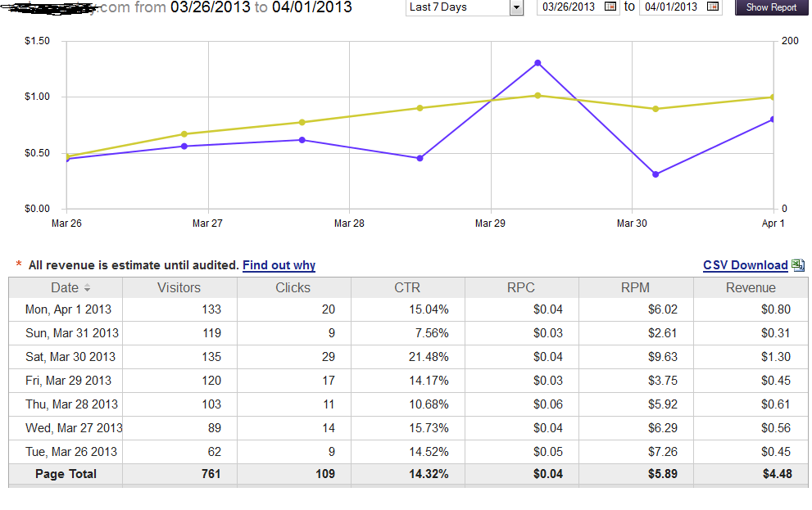Click the $1.30 revenue value
Image resolution: width=812 pixels, height=510 pixels.
point(776,357)
